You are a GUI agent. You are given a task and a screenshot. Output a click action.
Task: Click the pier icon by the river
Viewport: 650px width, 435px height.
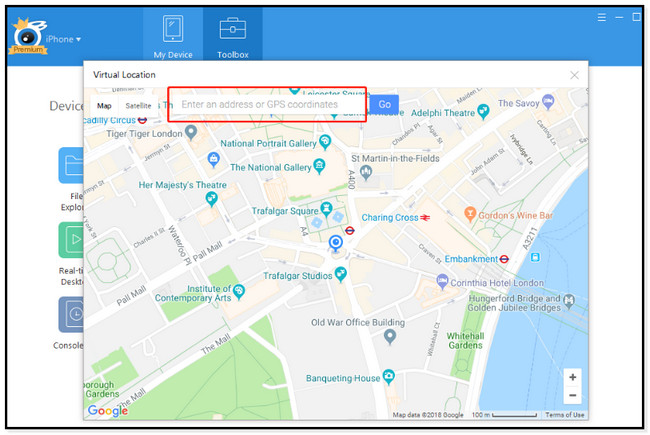point(535,258)
